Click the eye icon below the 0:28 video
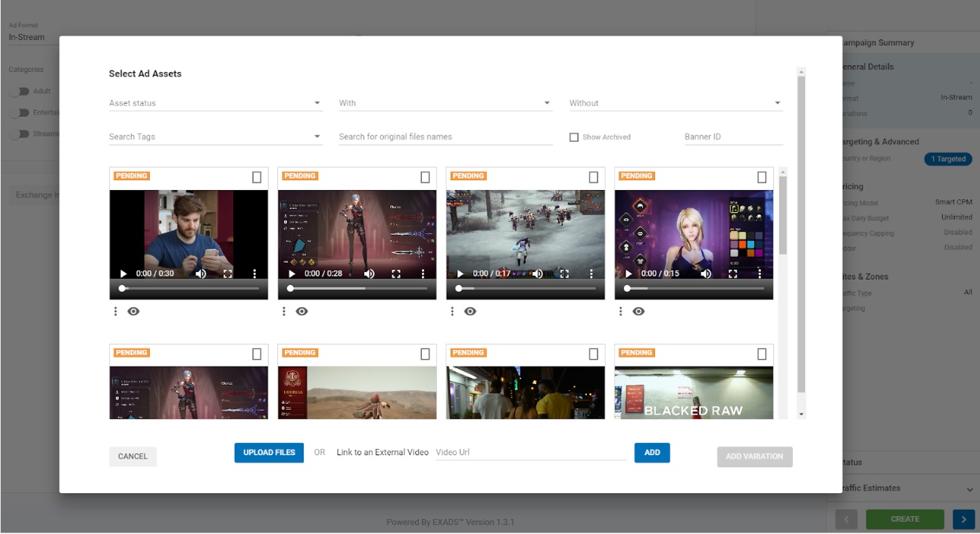 click(301, 311)
